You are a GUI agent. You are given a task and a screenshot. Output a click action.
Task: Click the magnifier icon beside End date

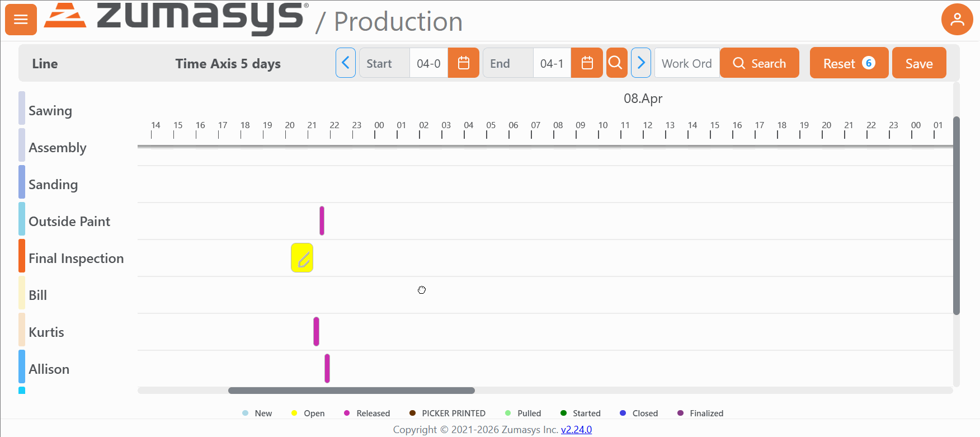[x=616, y=63]
